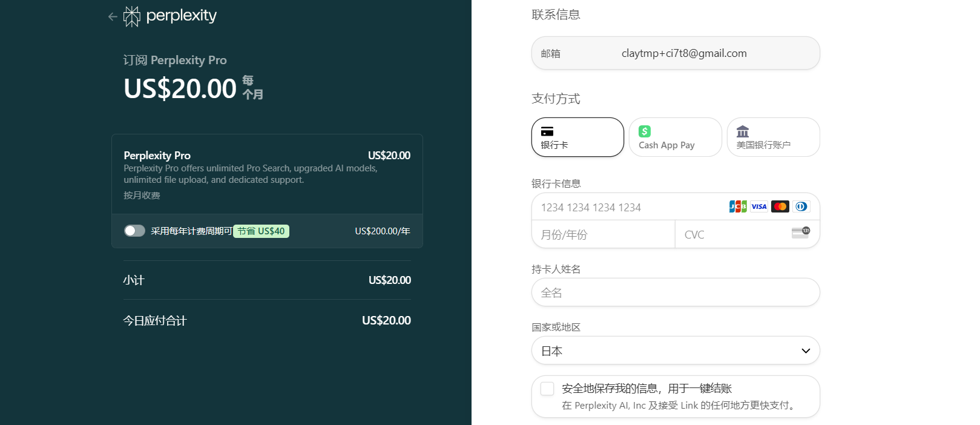Click the 月份/年份 expiry field

point(603,234)
